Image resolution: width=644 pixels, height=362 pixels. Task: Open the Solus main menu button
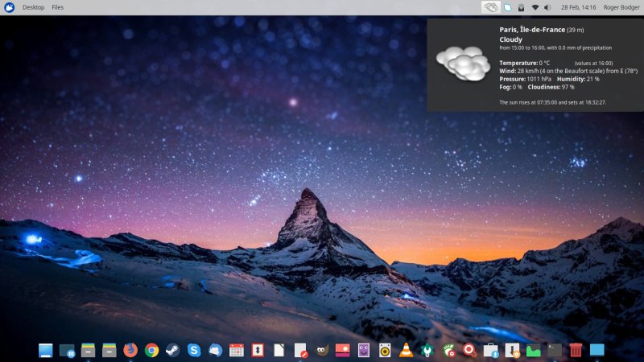pyautogui.click(x=9, y=7)
